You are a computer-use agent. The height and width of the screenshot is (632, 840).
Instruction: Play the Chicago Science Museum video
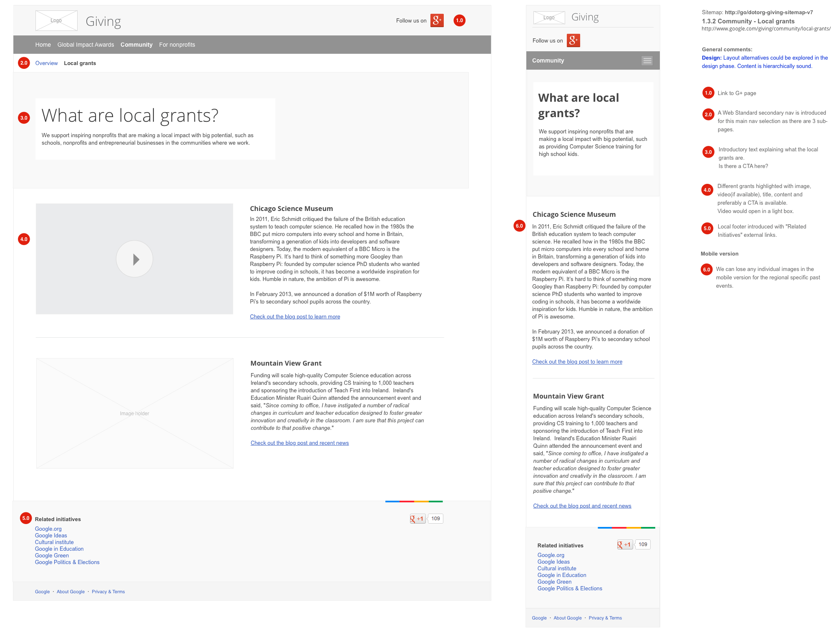tap(134, 259)
